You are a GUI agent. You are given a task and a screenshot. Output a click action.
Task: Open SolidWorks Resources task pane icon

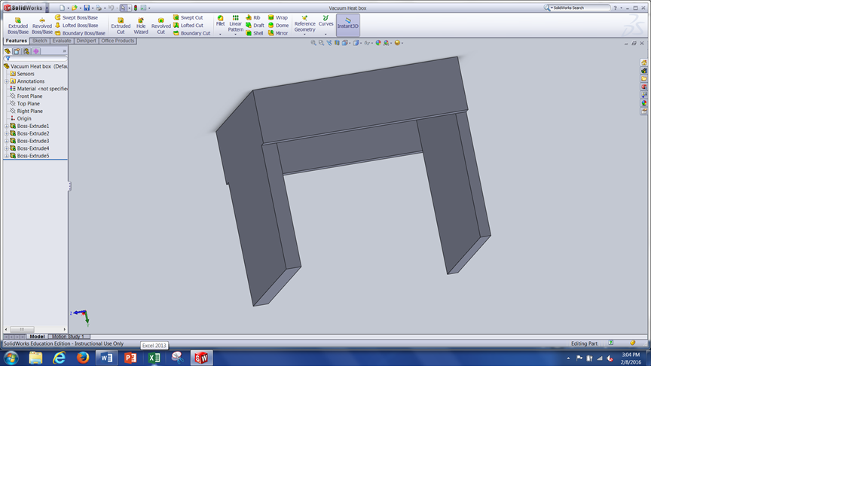[643, 63]
